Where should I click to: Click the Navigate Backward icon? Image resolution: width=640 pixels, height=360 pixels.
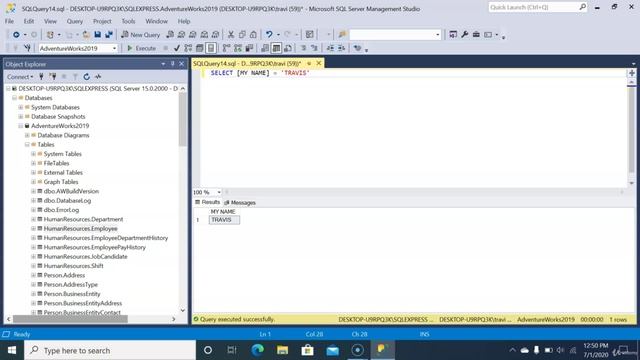pyautogui.click(x=16, y=35)
